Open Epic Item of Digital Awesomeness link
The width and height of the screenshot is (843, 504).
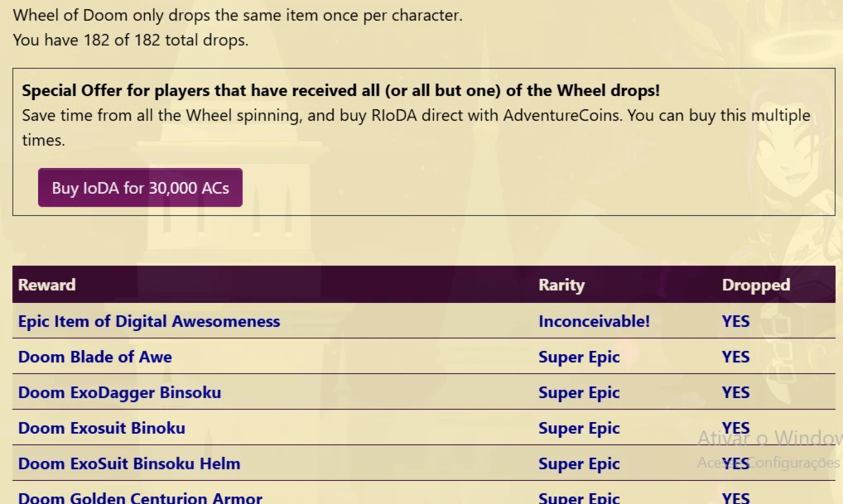[149, 321]
